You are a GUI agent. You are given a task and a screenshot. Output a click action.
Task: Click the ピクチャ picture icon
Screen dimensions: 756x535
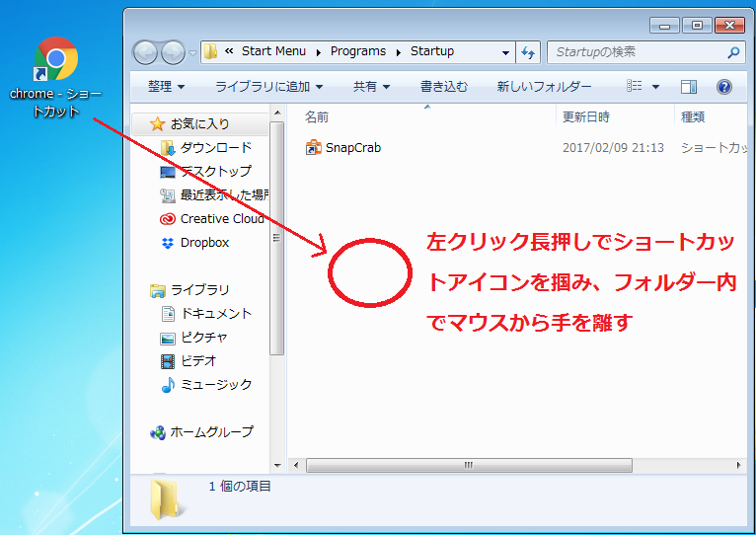pyautogui.click(x=168, y=339)
